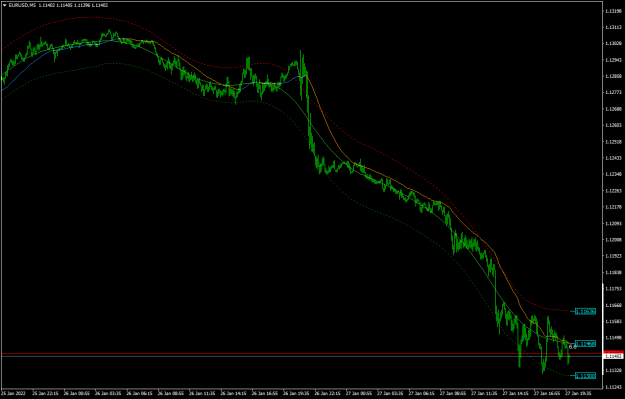Click the cyan middle band price label

[585, 344]
